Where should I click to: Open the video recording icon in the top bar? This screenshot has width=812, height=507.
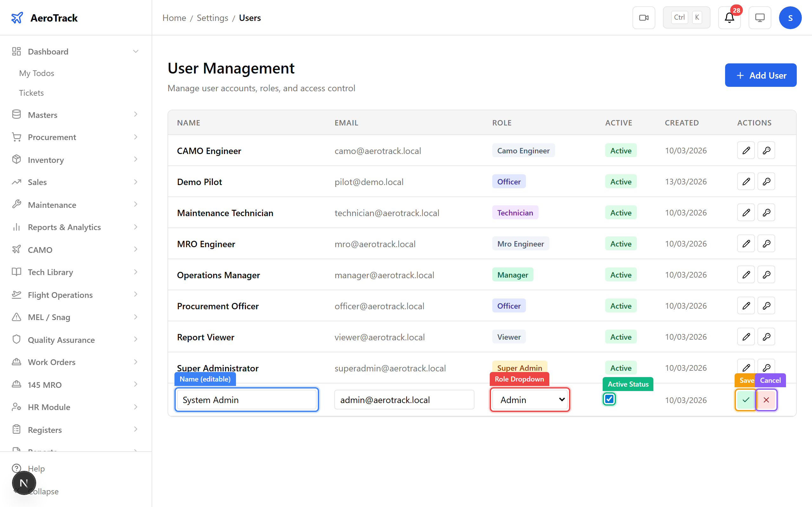(643, 17)
